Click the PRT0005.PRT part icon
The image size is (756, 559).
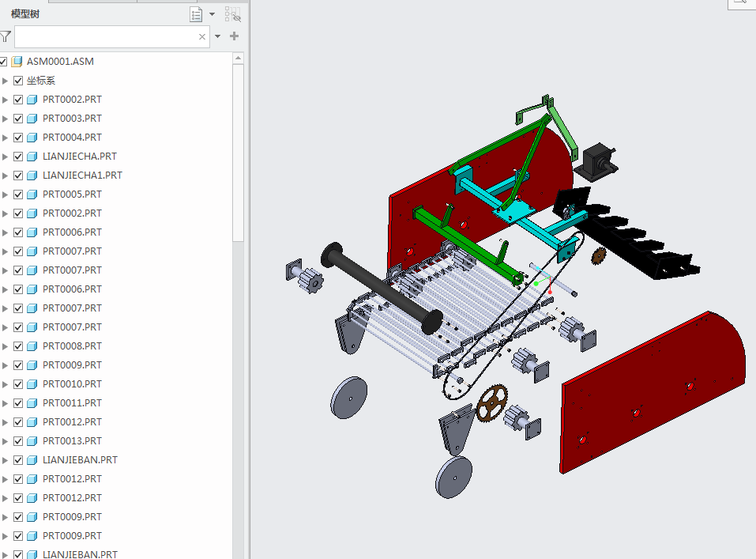pos(32,195)
